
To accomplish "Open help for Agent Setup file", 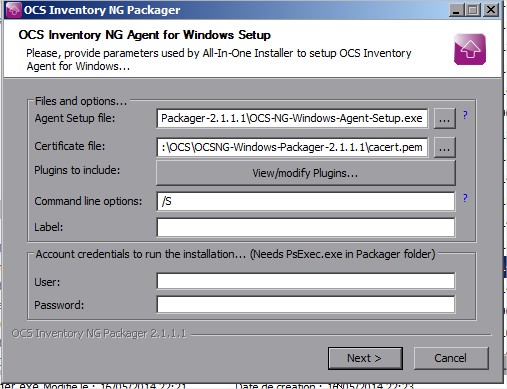I will click(x=465, y=115).
